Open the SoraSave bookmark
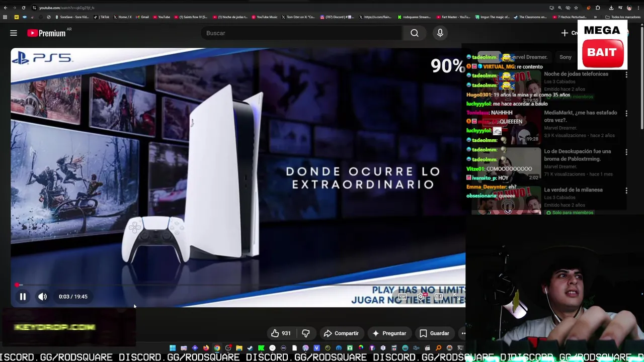 coord(72,17)
